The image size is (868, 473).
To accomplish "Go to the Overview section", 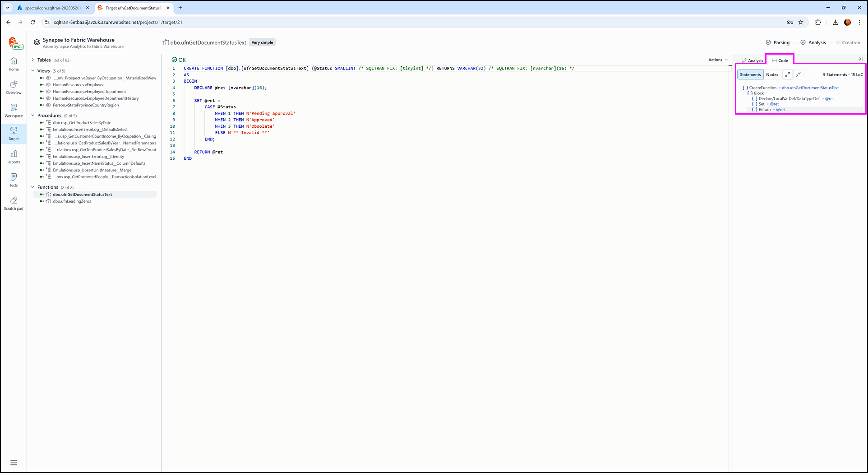I will tap(14, 87).
